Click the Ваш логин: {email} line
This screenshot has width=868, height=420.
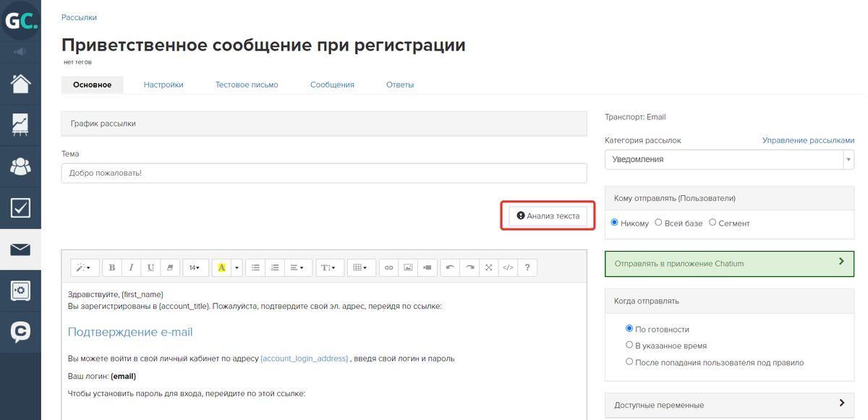pos(102,377)
